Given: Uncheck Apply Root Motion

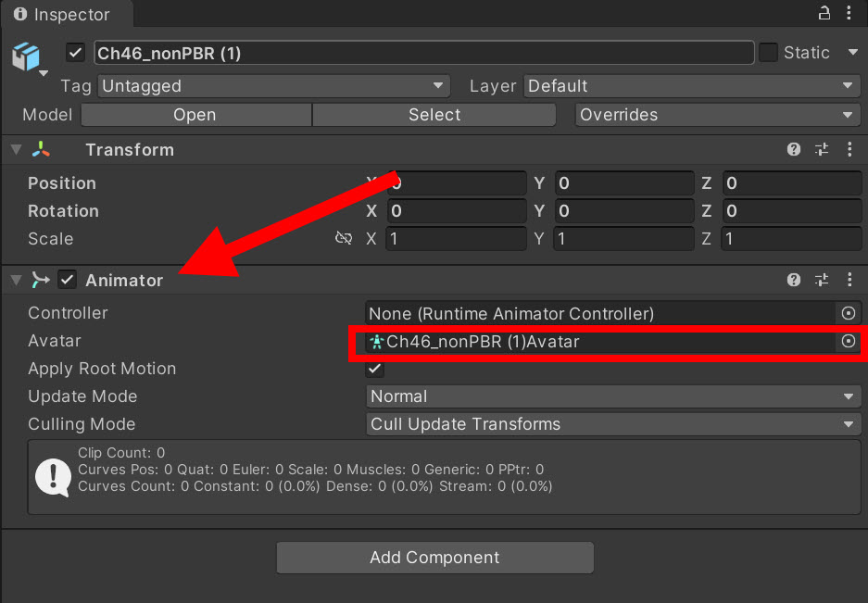Looking at the screenshot, I should coord(375,369).
